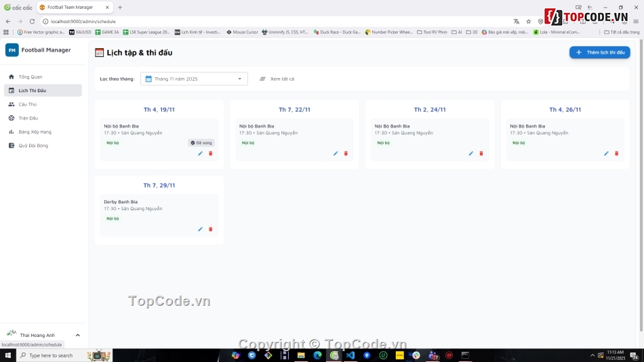Click the wallet icon beside Quỹ Đội Bóng
The width and height of the screenshot is (644, 362).
[12, 146]
